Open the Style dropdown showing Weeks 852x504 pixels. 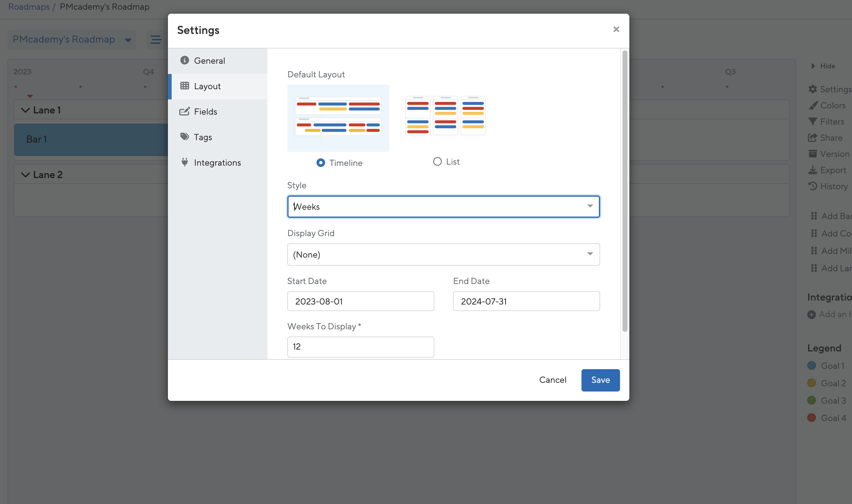tap(443, 207)
